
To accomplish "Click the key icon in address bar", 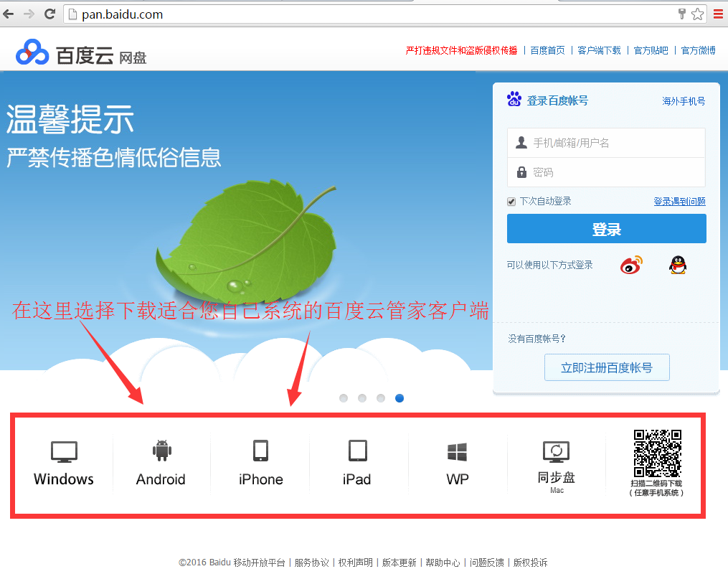I will pyautogui.click(x=681, y=14).
